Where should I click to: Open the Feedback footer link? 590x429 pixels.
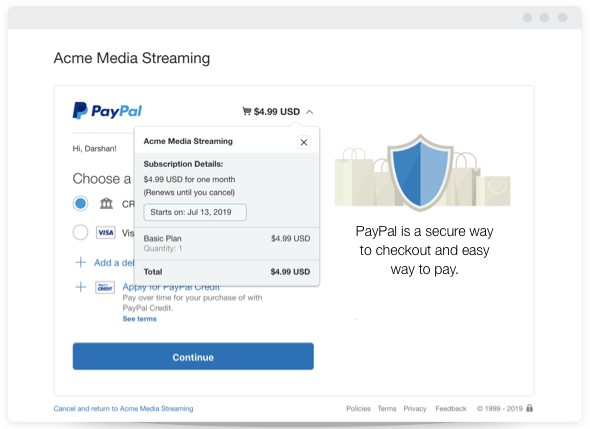coord(451,408)
